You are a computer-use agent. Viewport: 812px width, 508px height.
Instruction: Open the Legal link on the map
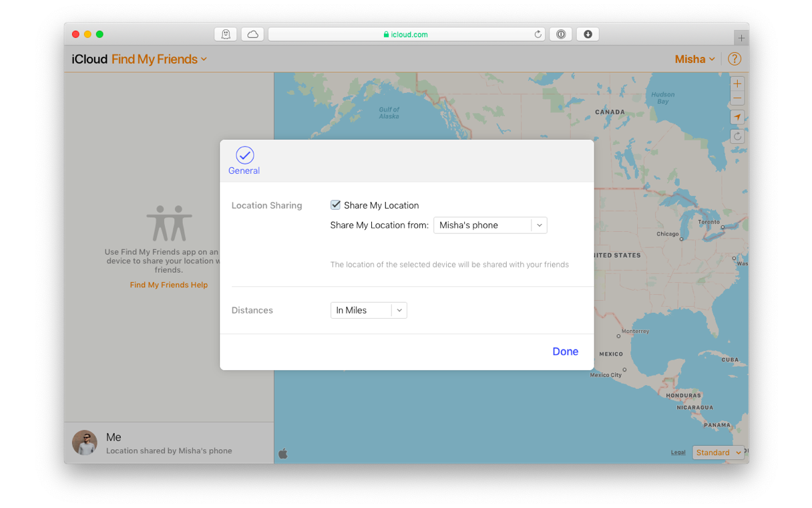coord(678,453)
